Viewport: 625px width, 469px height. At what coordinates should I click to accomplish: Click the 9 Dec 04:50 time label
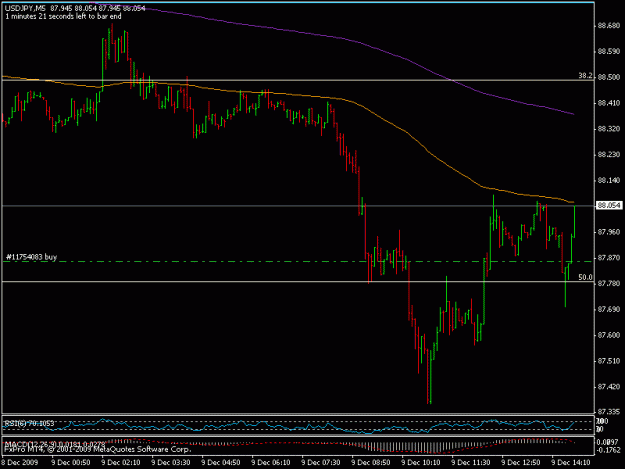(221, 463)
